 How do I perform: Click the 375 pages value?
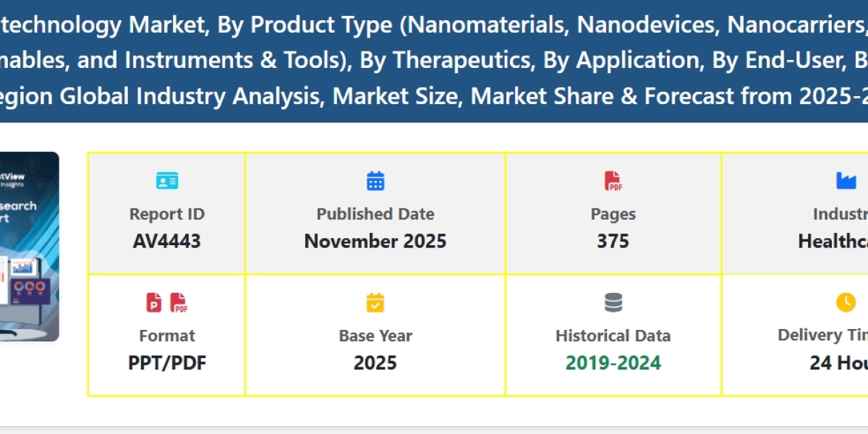pos(613,241)
